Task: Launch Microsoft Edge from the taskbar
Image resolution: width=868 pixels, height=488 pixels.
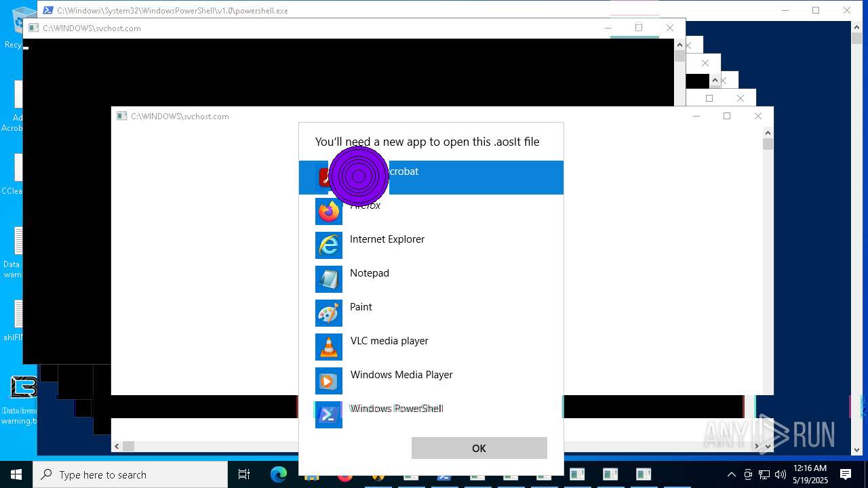Action: [279, 474]
